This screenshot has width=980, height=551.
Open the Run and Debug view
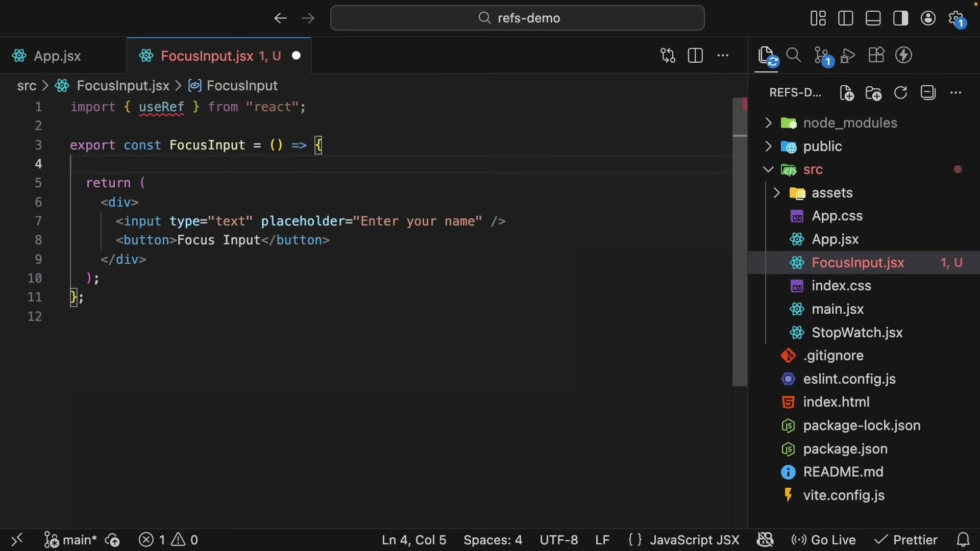tap(848, 55)
